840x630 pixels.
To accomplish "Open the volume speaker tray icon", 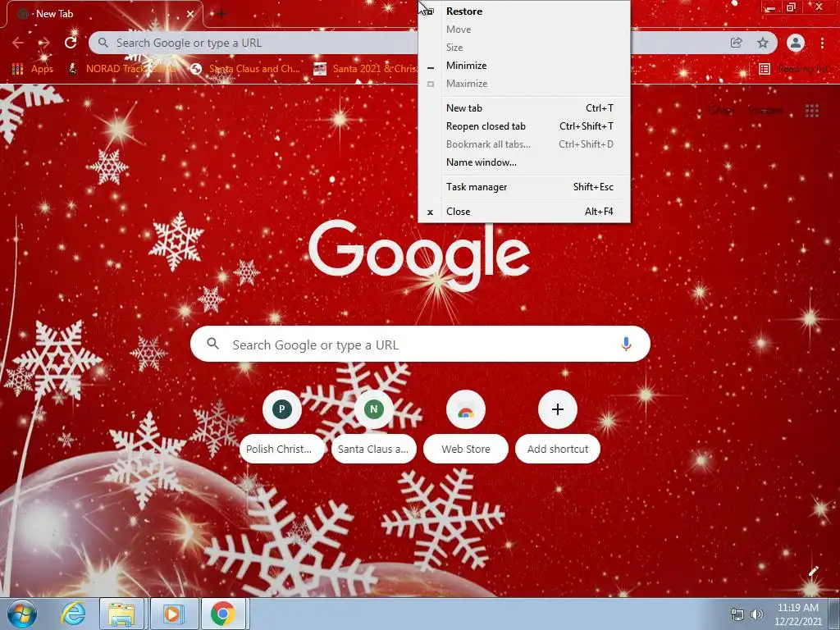I will pyautogui.click(x=757, y=614).
